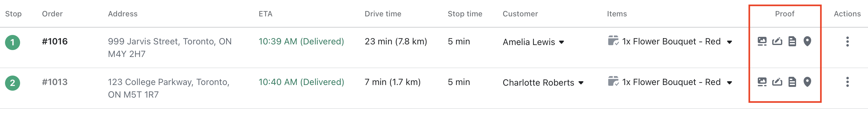Open signature proof for order #1016
The image size is (868, 119).
tap(777, 41)
